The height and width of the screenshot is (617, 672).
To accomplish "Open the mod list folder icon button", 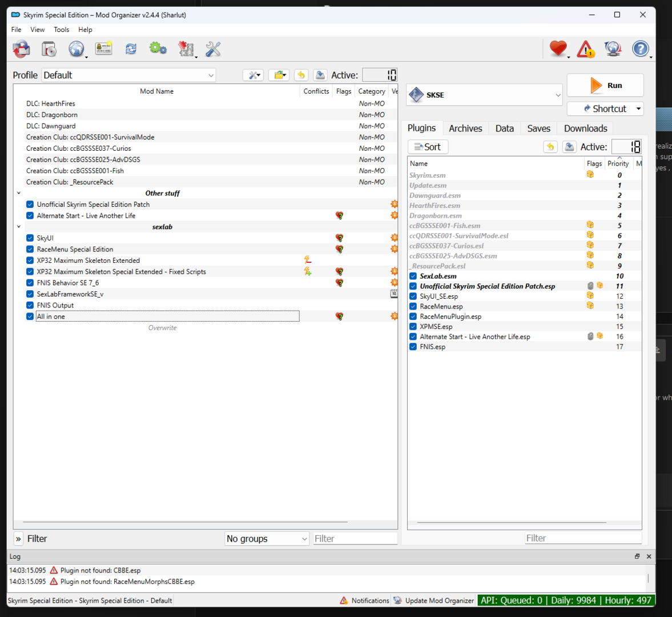I will pyautogui.click(x=279, y=75).
